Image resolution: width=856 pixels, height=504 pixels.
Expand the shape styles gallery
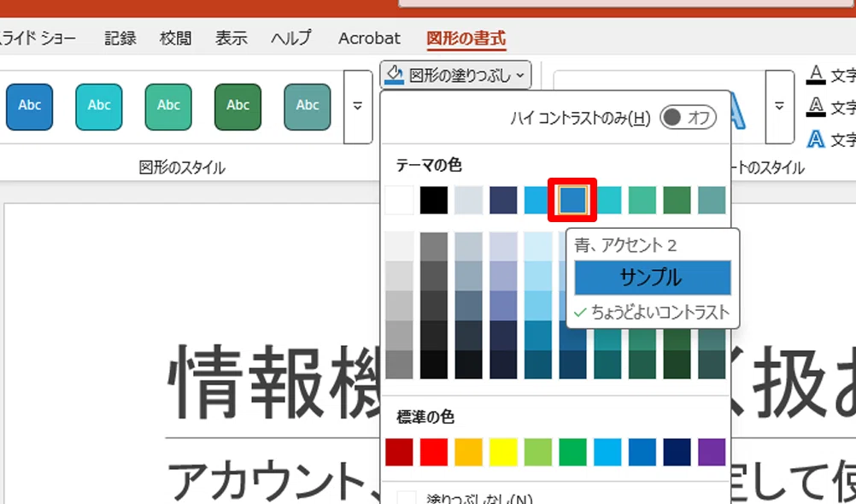(x=358, y=107)
